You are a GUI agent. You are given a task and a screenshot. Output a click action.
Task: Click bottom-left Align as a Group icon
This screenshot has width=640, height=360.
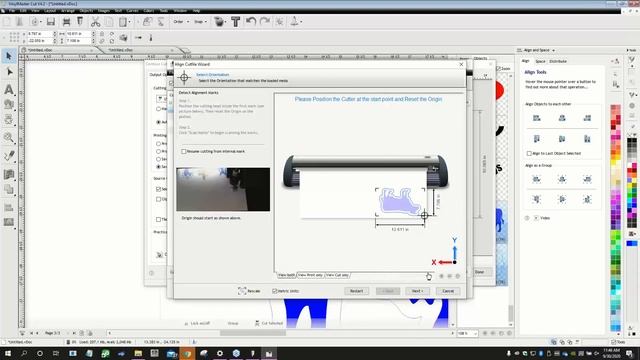click(x=536, y=199)
